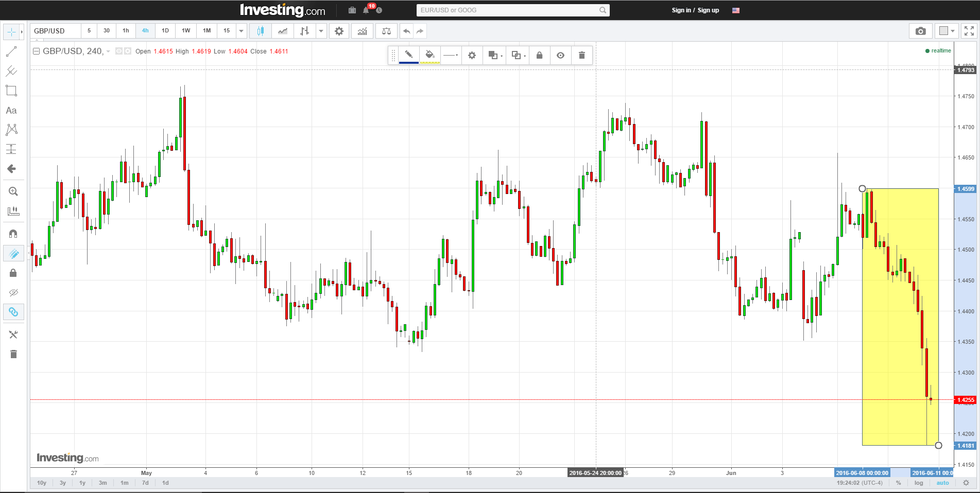Image resolution: width=980 pixels, height=493 pixels.
Task: Switch to bar chart style
Action: (305, 31)
